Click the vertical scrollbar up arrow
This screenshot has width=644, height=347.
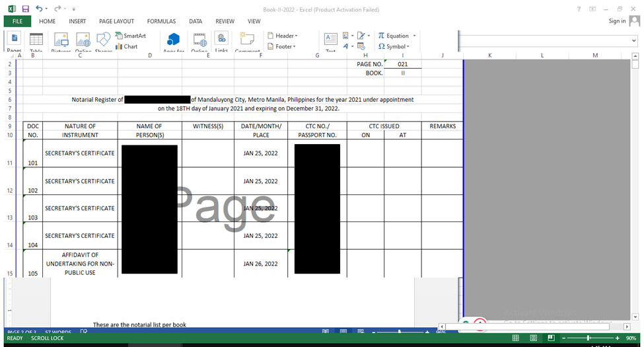[635, 56]
